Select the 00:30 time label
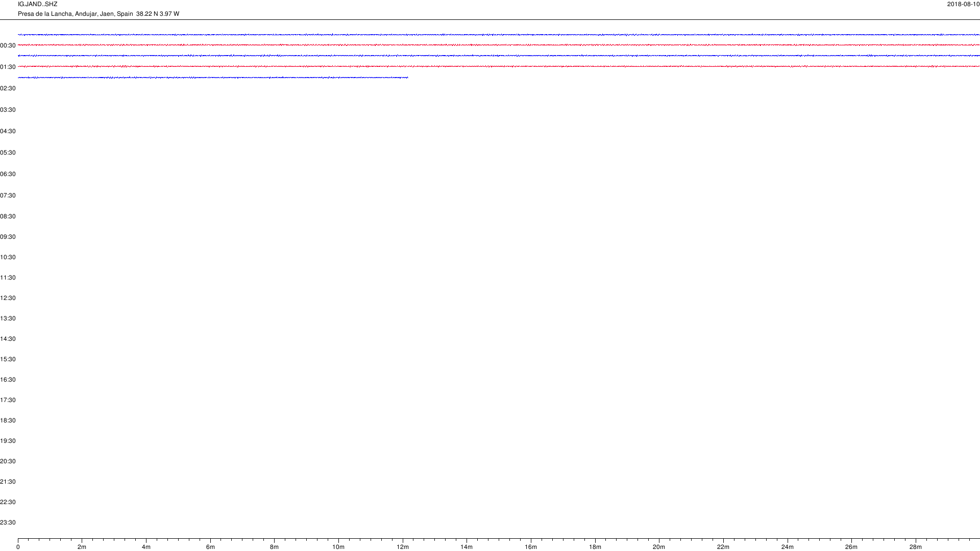The width and height of the screenshot is (980, 551). [8, 45]
